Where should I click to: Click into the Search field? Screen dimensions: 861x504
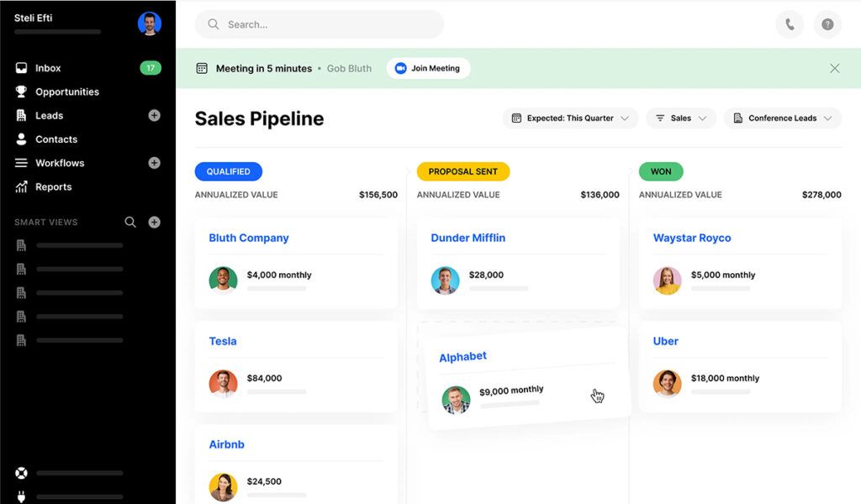(x=319, y=24)
